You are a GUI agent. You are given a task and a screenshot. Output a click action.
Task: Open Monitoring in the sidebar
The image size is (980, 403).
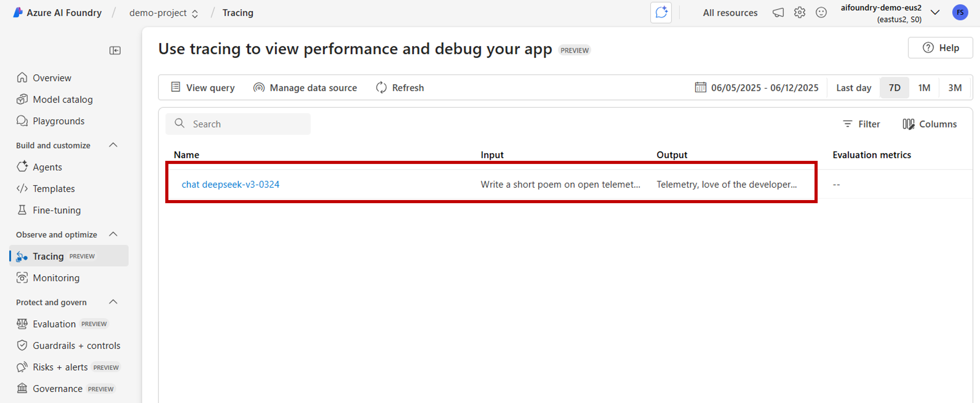(56, 278)
